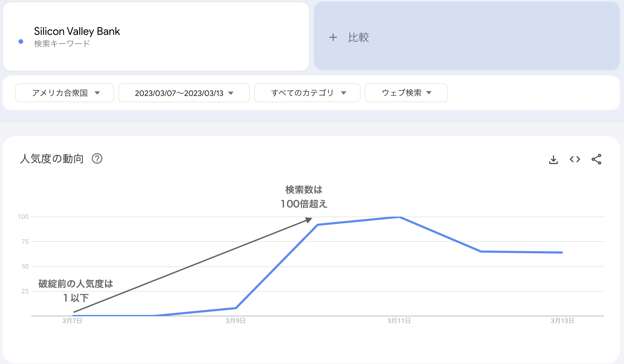Image resolution: width=624 pixels, height=364 pixels.
Task: Expand the アメリカ合衆国 region dropdown
Action: (x=65, y=93)
